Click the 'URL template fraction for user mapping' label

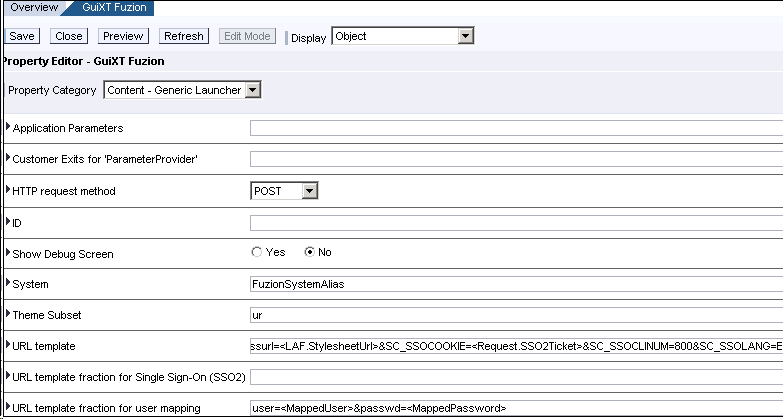[x=106, y=408]
